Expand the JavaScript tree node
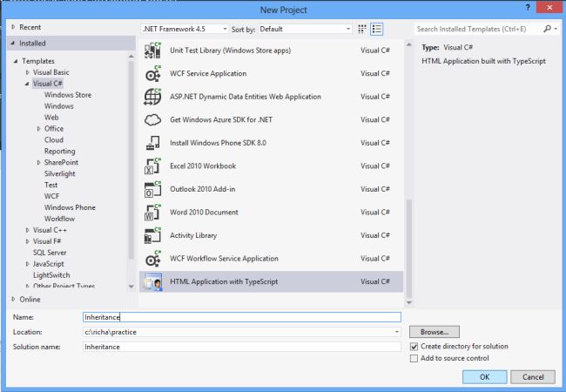 point(28,264)
